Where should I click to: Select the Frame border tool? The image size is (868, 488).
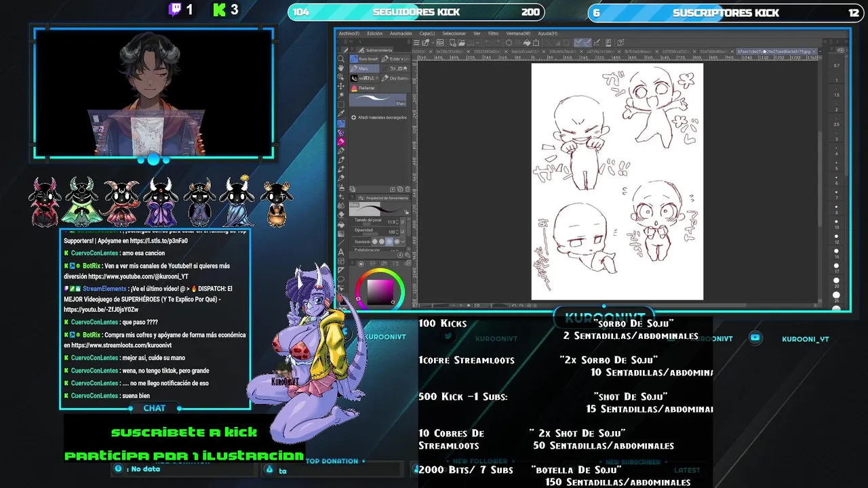tap(341, 262)
